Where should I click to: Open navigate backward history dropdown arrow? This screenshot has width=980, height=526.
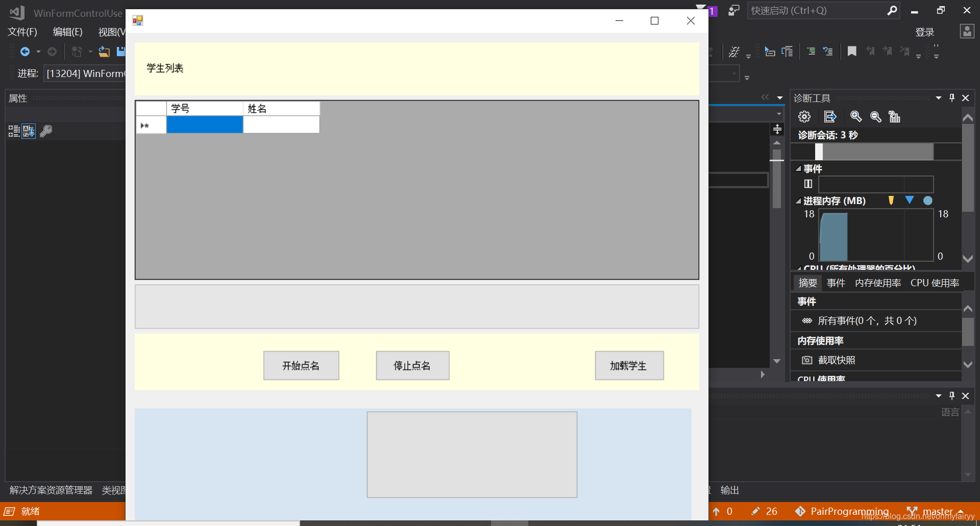(38, 52)
